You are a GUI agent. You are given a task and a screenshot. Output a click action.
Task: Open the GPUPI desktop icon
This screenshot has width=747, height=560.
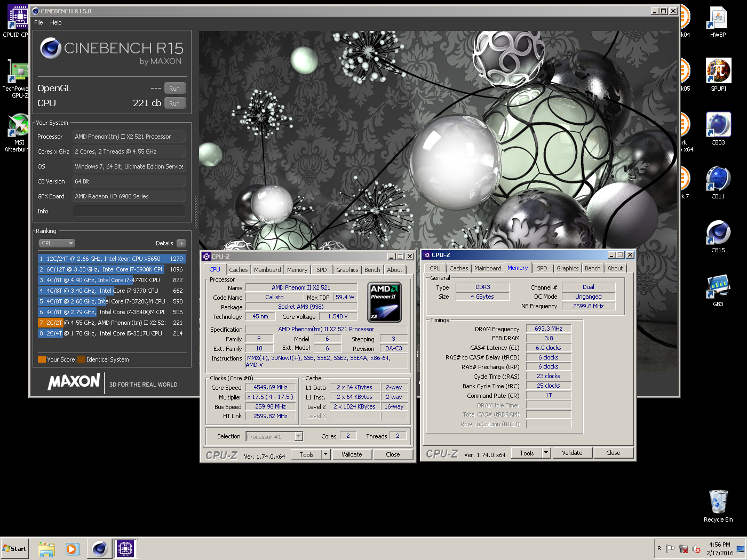click(718, 75)
